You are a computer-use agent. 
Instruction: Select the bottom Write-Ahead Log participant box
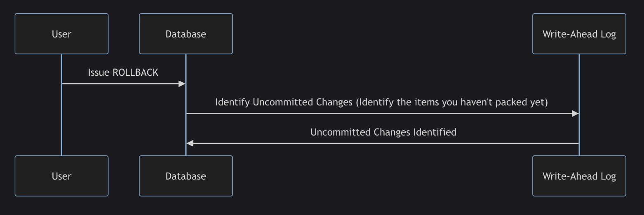[x=579, y=176]
